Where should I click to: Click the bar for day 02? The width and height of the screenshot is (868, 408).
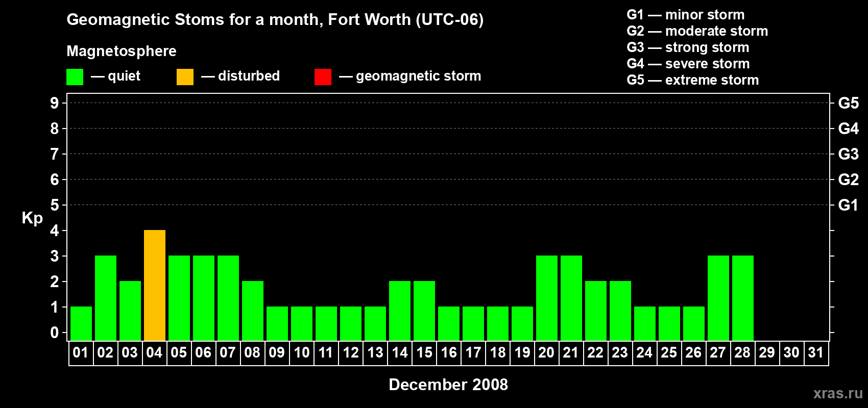point(106,298)
